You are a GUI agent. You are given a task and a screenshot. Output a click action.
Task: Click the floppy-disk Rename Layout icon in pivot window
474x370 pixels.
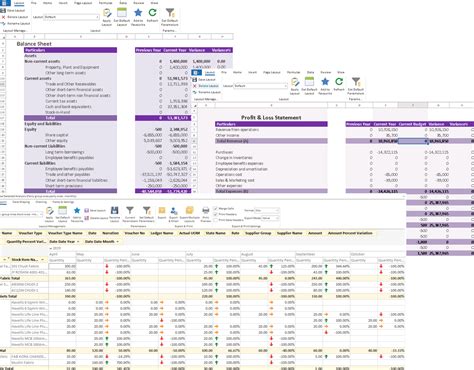(x=114, y=210)
